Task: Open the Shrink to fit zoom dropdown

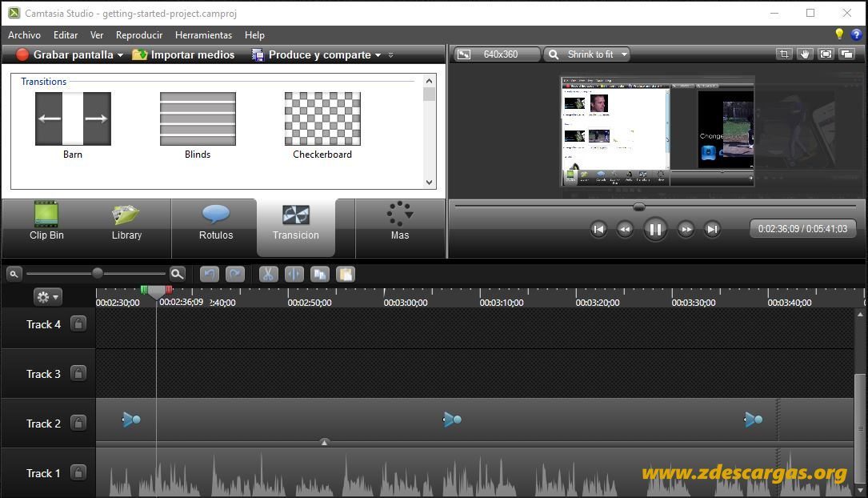Action: point(586,54)
